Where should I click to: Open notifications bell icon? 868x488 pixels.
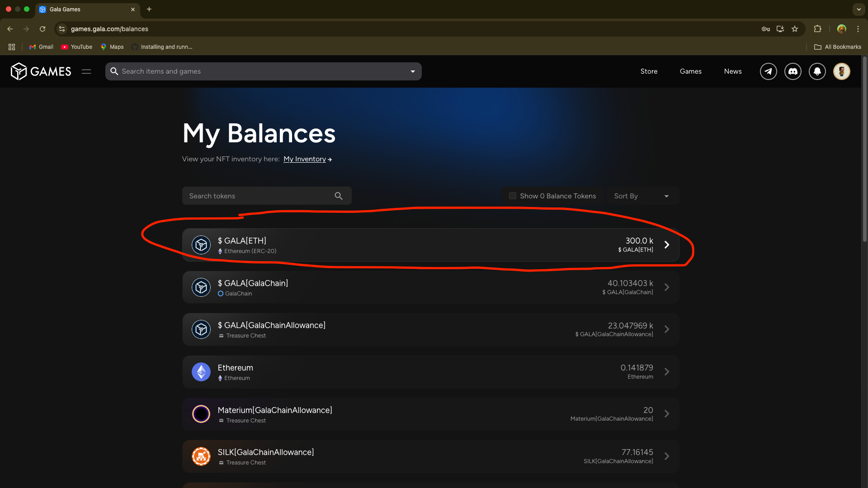(817, 71)
